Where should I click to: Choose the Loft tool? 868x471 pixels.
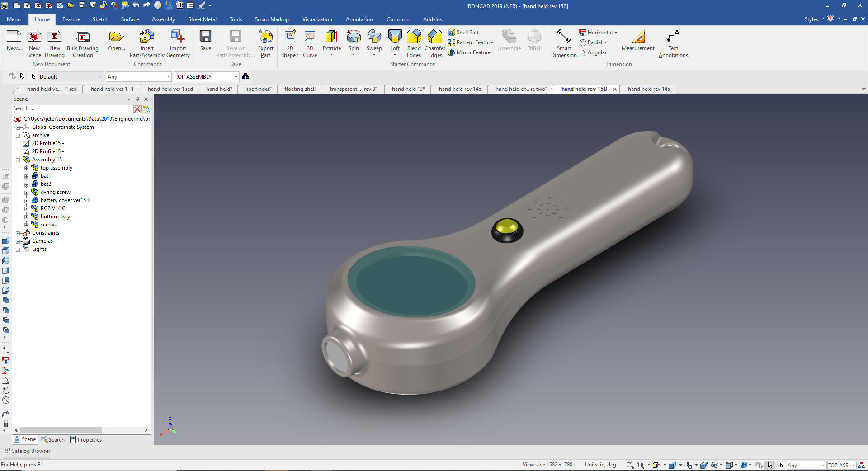pos(395,38)
